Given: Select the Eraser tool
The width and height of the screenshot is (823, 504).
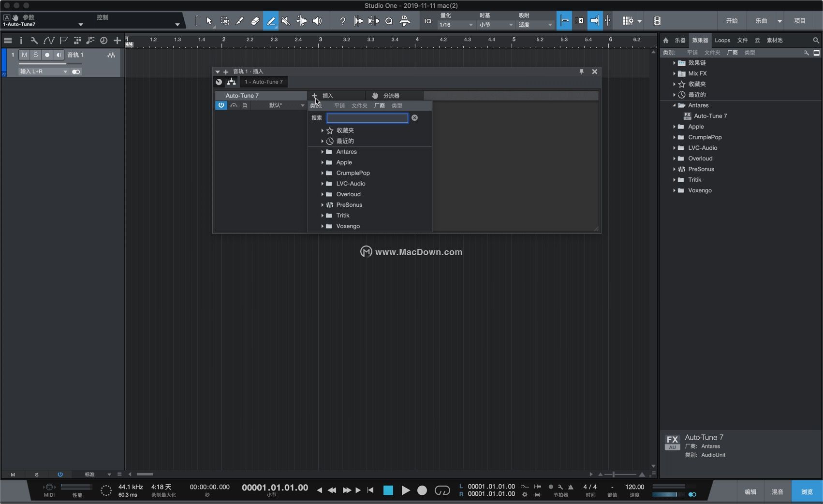Looking at the screenshot, I should [255, 21].
